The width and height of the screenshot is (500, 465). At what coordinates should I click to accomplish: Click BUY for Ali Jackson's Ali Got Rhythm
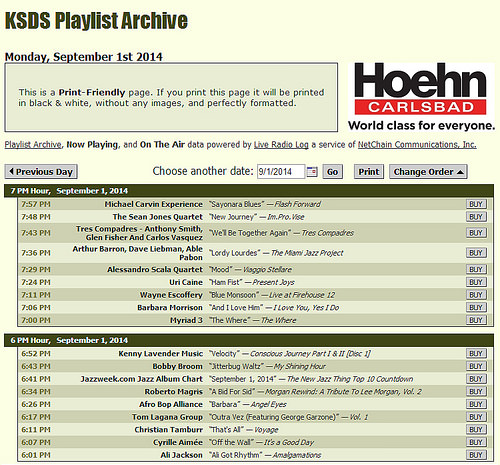point(476,455)
